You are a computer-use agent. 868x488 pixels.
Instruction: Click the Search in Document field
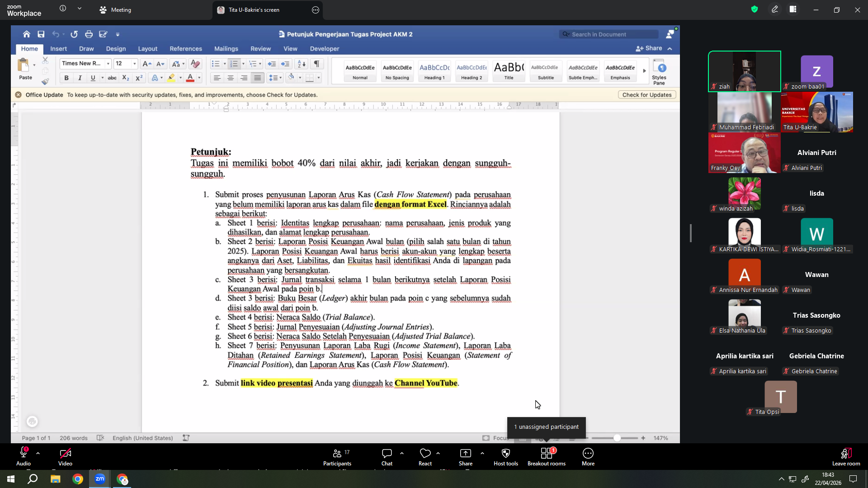(x=609, y=34)
